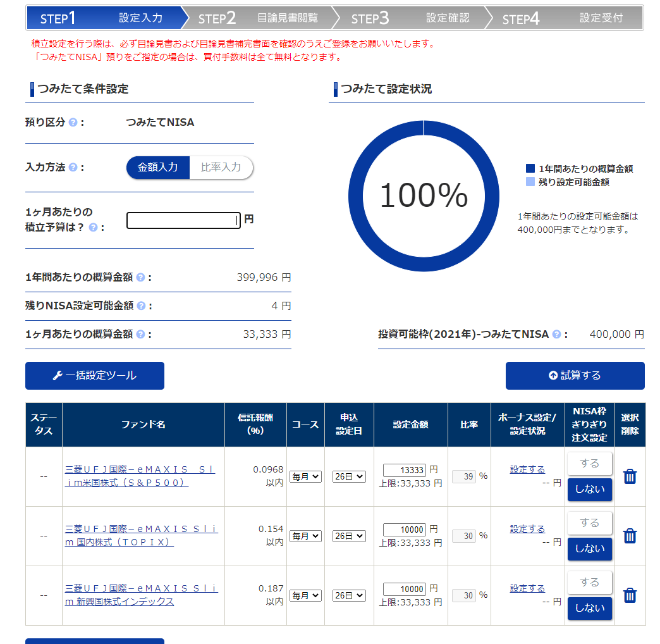
Task: Click help icon next to 入力方法
Action: [x=73, y=168]
